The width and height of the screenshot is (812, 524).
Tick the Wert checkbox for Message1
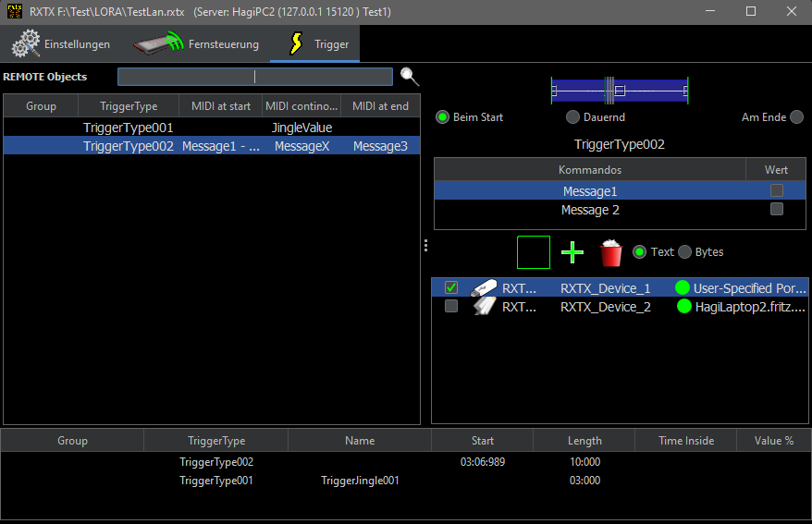777,191
